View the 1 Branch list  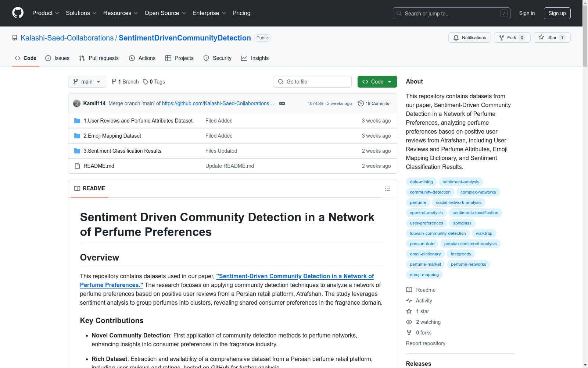coord(125,82)
